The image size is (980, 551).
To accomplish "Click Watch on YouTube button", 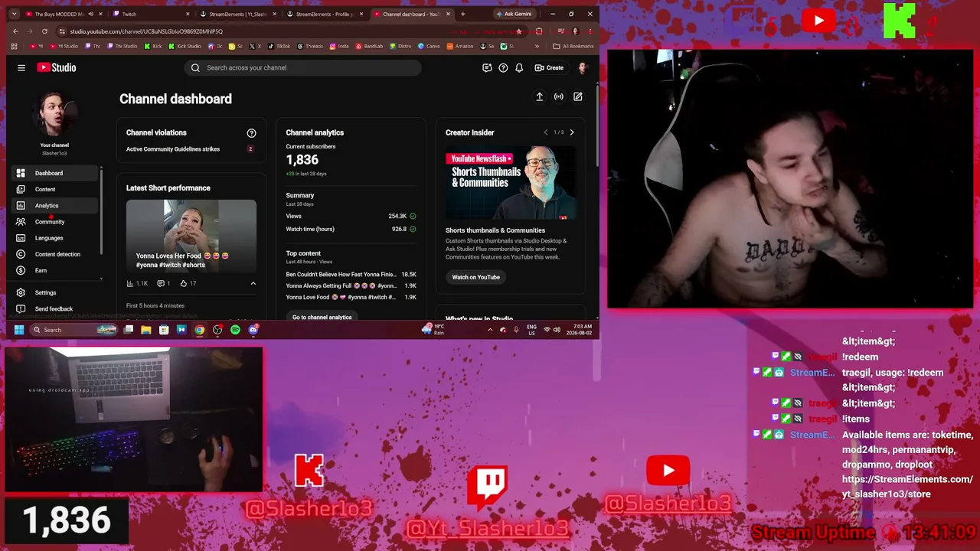I will (x=475, y=277).
